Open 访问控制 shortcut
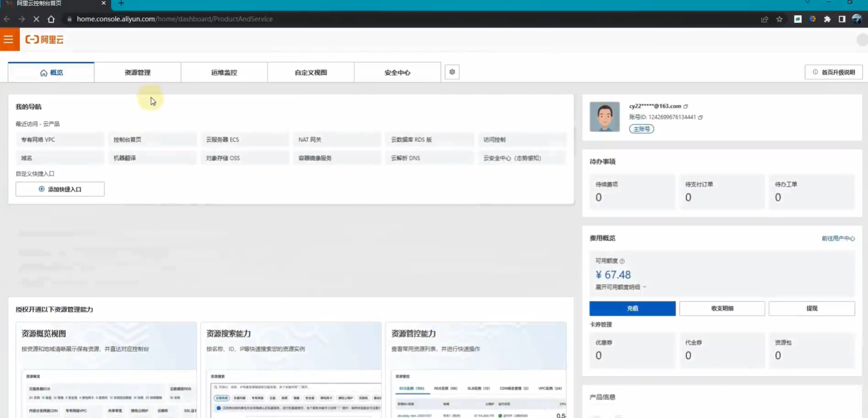This screenshot has height=418, width=868. tap(522, 140)
